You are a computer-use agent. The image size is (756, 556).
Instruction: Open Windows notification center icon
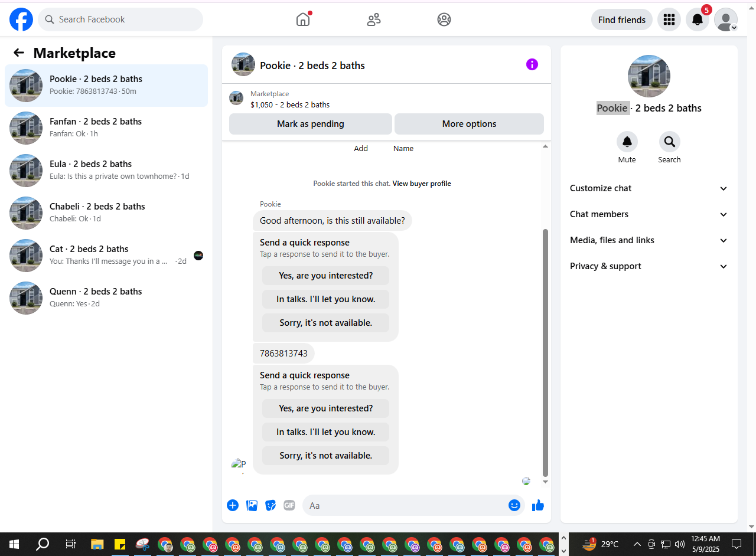click(737, 544)
